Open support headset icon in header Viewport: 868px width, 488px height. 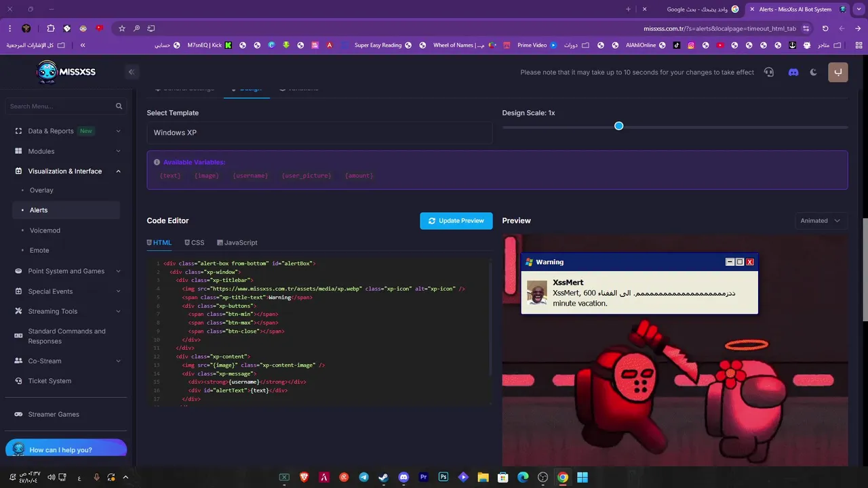(x=769, y=72)
